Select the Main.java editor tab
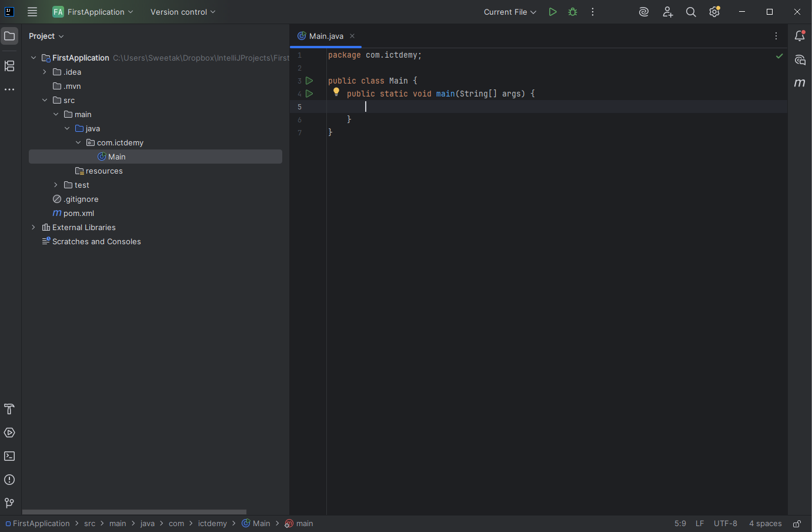 [326, 36]
